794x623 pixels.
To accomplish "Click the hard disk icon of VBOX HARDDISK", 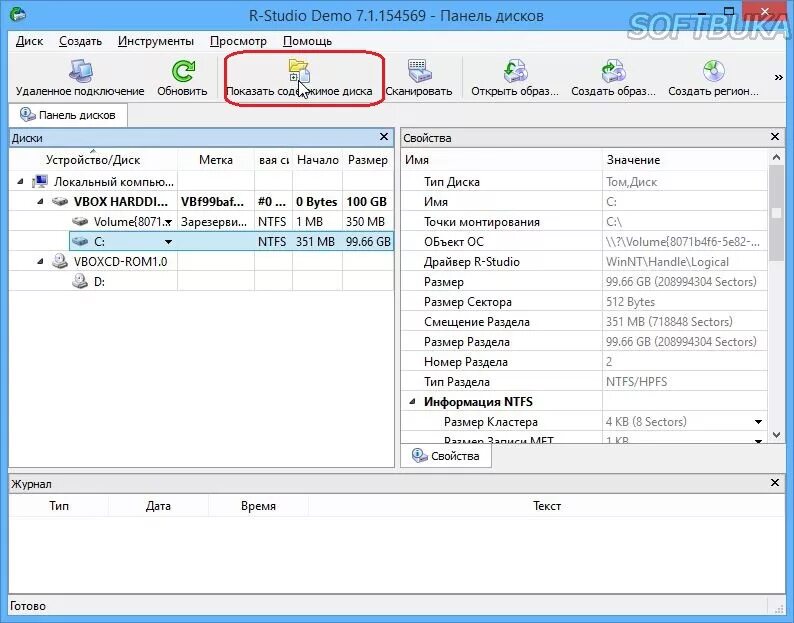I will coord(60,202).
